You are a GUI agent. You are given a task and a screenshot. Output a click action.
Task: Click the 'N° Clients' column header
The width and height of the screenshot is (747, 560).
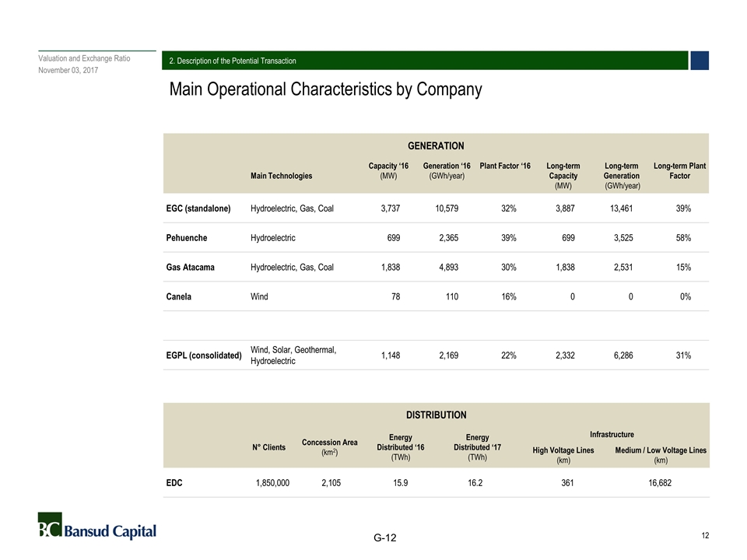click(x=268, y=447)
